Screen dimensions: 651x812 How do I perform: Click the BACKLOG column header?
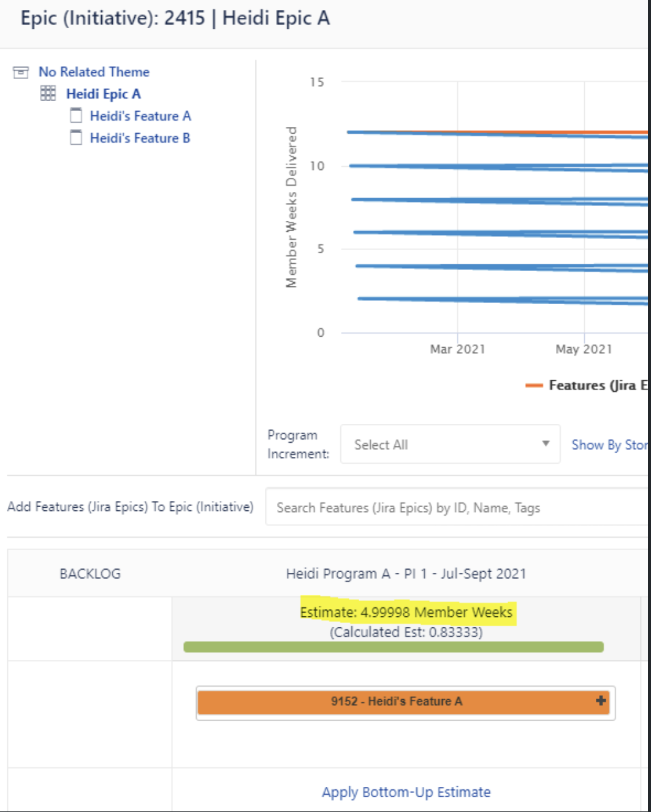coord(90,573)
